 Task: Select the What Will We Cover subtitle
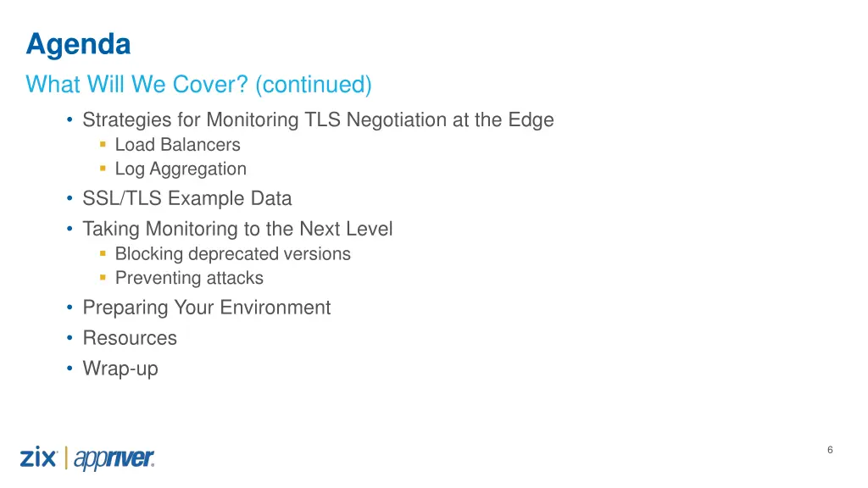pyautogui.click(x=198, y=85)
